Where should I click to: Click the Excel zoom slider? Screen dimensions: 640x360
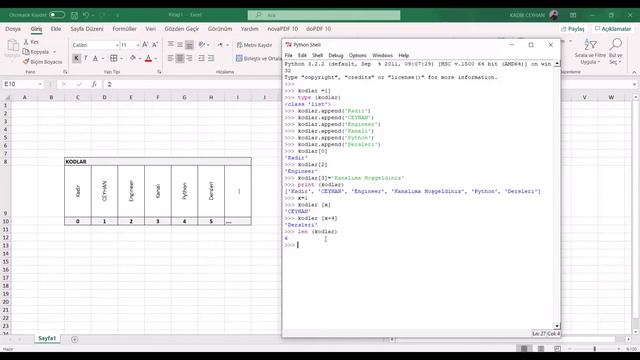[x=594, y=349]
